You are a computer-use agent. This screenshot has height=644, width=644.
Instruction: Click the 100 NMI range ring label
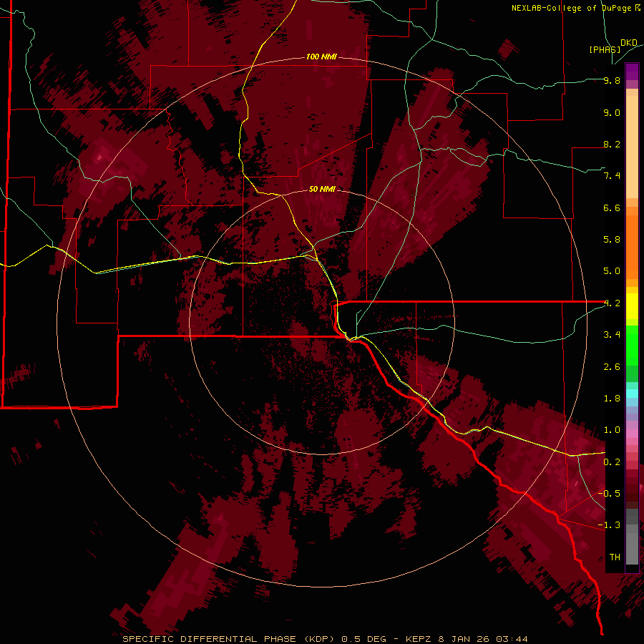coord(321,57)
